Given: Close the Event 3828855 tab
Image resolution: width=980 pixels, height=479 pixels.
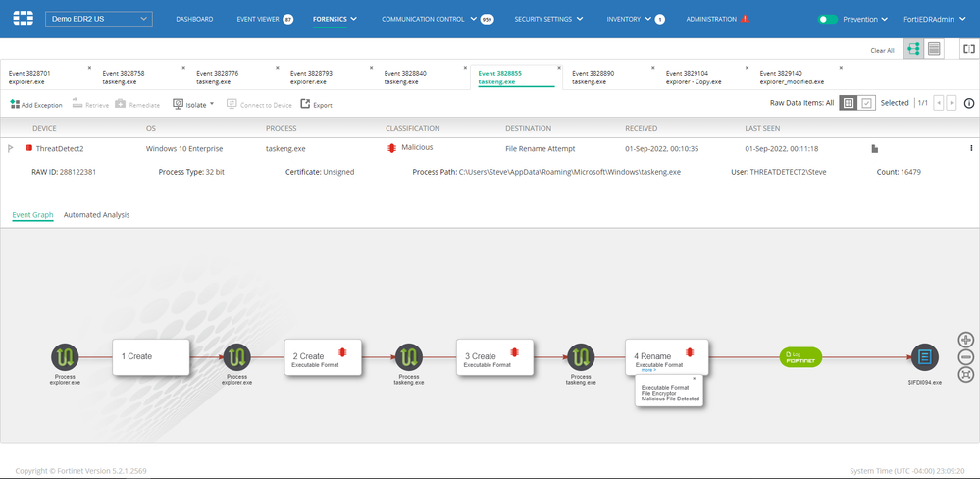Looking at the screenshot, I should (x=559, y=68).
